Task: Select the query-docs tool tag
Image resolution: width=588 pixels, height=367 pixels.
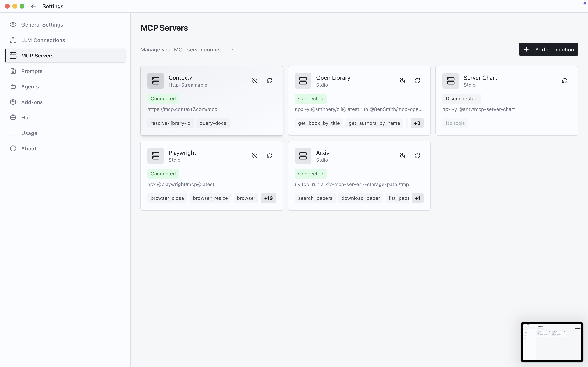Action: tap(213, 123)
